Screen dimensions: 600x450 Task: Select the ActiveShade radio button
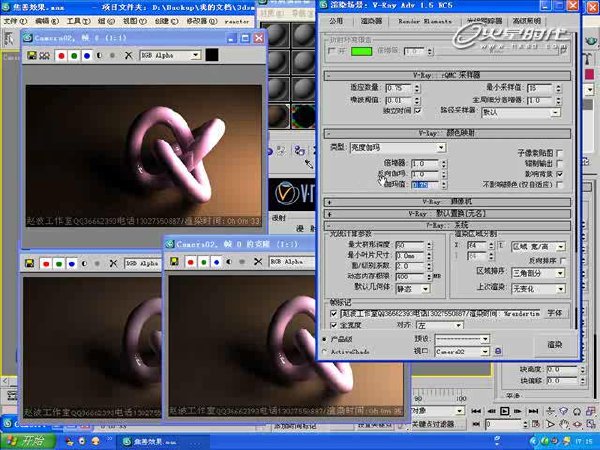pyautogui.click(x=324, y=351)
